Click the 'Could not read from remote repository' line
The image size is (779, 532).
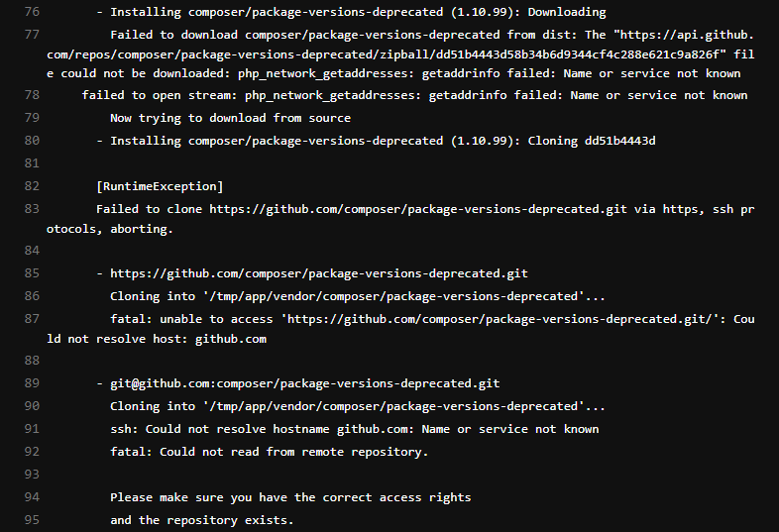tap(269, 452)
